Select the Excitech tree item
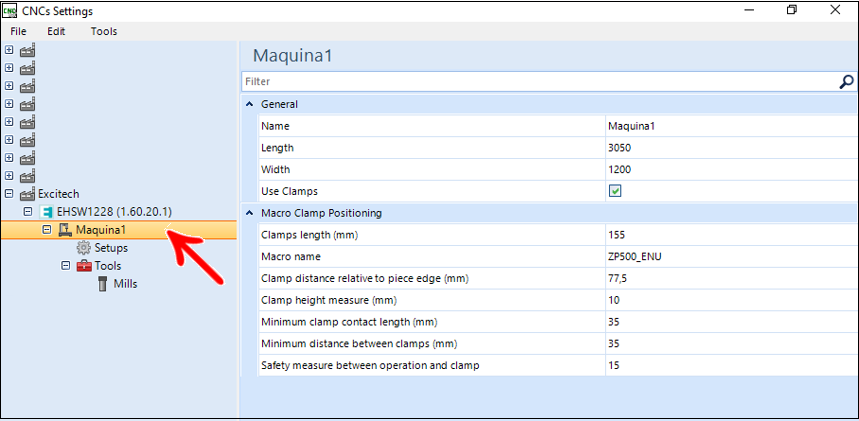859x421 pixels. (59, 194)
